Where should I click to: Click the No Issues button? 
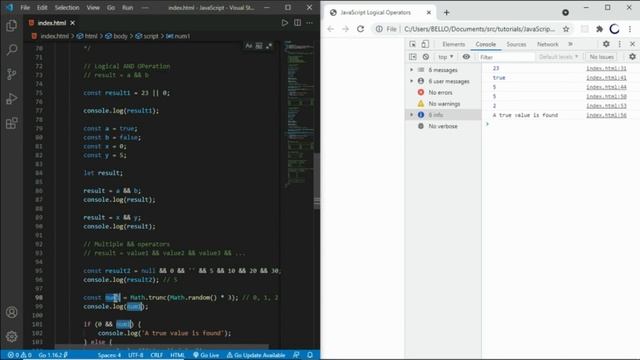pyautogui.click(x=602, y=57)
